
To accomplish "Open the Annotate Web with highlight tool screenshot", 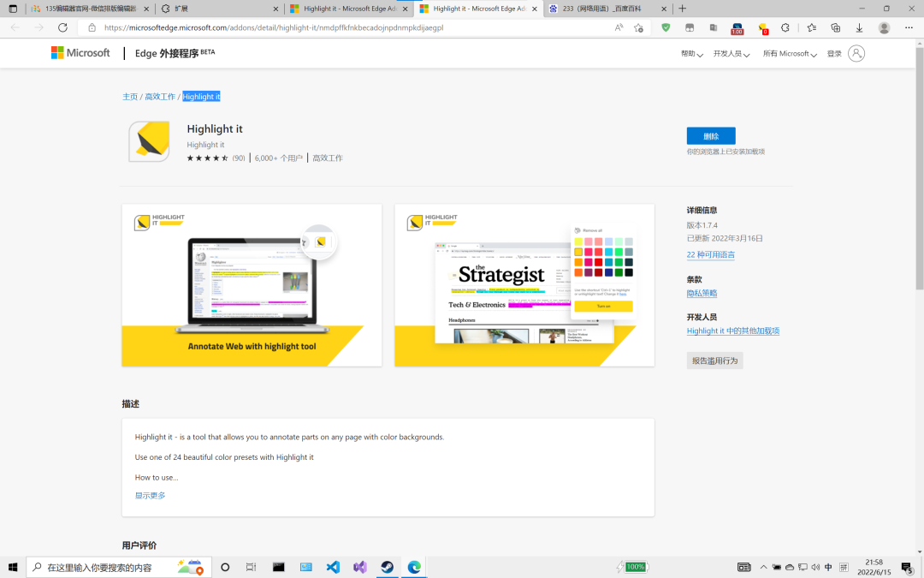I will click(x=252, y=285).
